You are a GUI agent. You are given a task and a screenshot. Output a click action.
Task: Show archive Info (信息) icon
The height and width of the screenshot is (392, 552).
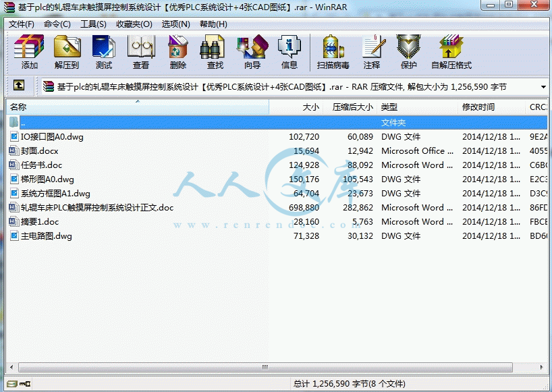289,51
